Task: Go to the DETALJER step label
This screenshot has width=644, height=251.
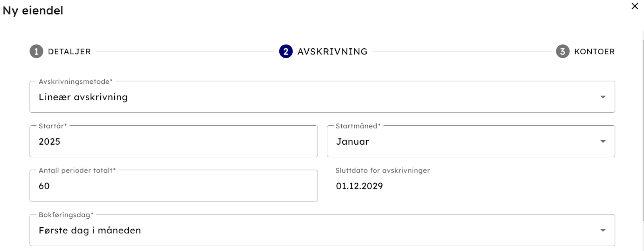Action: (69, 52)
